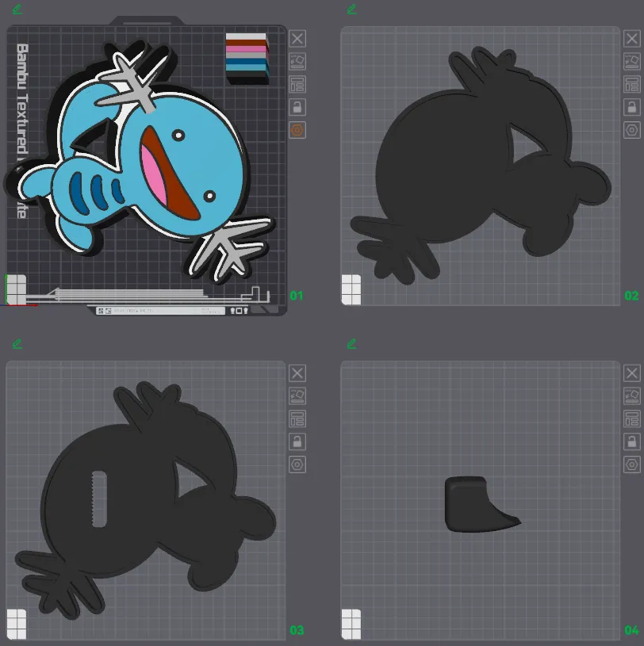The image size is (644, 646).
Task: Arrange icon next to plate 02
Action: (x=632, y=84)
